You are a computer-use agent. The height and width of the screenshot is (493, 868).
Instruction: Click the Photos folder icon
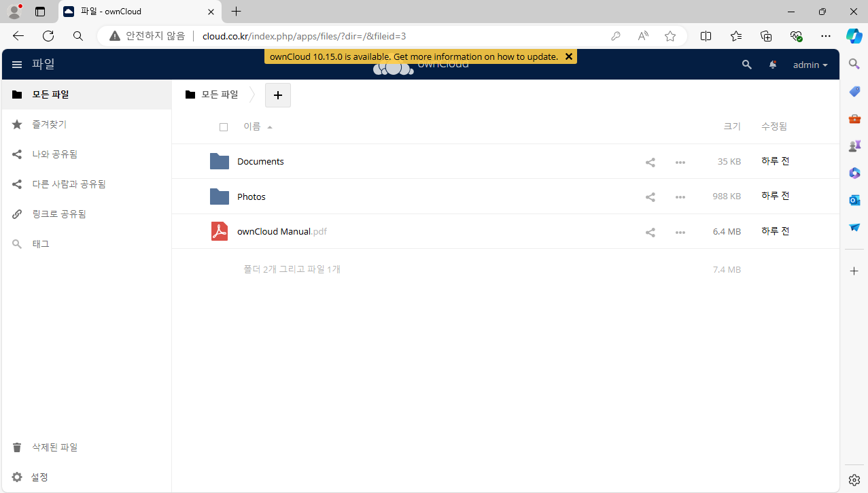220,197
